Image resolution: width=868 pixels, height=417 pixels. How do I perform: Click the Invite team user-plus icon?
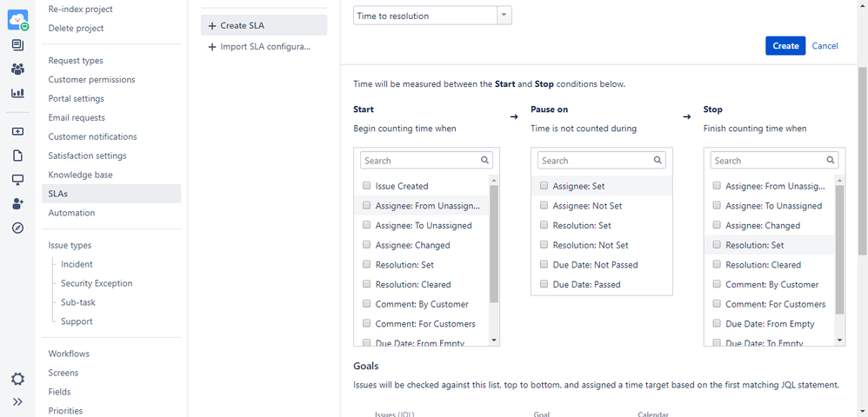point(17,204)
